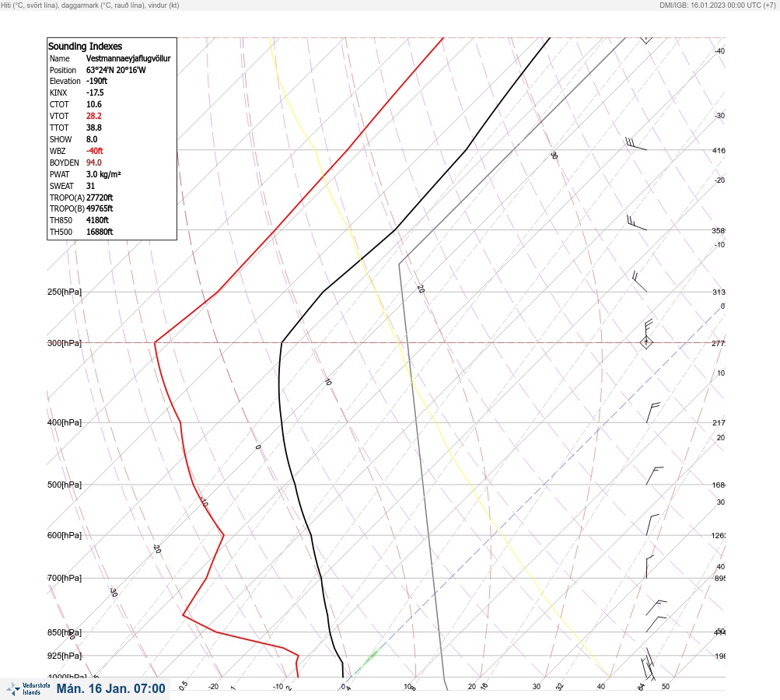
Task: Click the date stamp Mán. 16 Jan. 07:00
Action: click(110, 688)
